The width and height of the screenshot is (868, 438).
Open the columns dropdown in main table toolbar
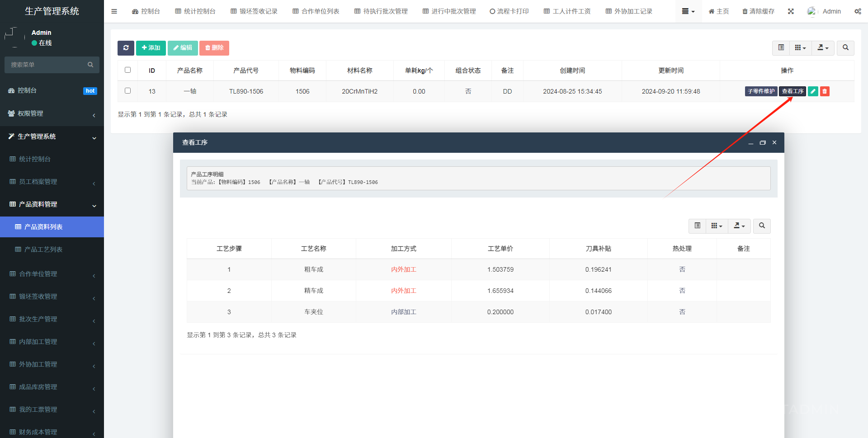pos(800,48)
